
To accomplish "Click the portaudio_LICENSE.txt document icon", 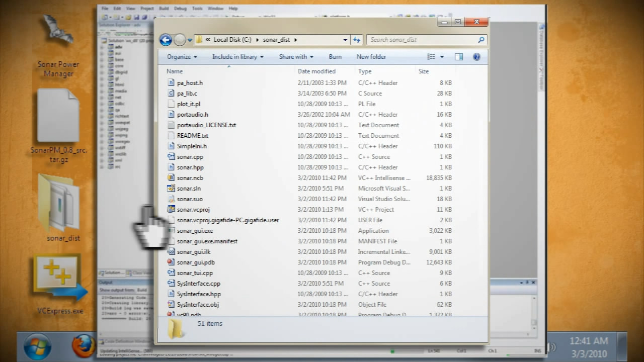I will pos(171,125).
